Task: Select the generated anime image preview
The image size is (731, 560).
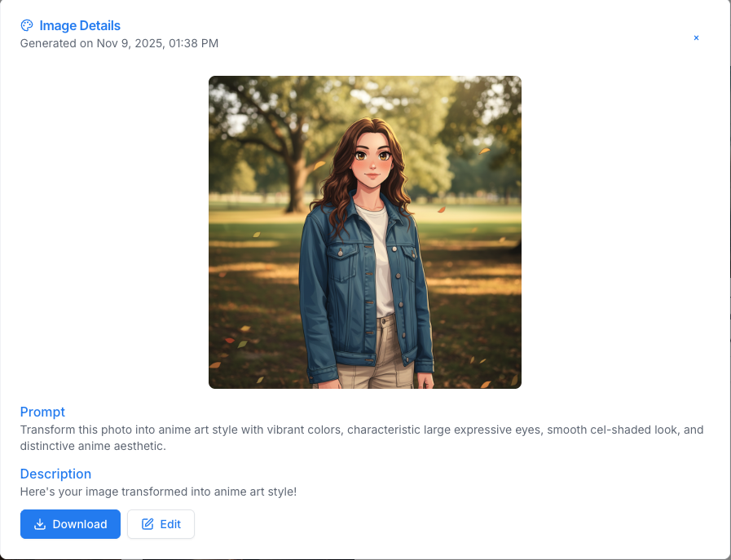Action: 364,231
